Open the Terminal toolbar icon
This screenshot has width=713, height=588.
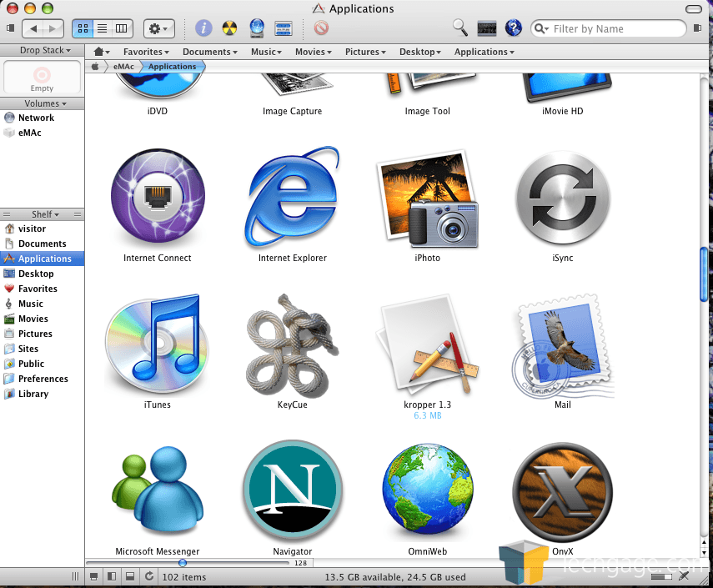coord(486,28)
